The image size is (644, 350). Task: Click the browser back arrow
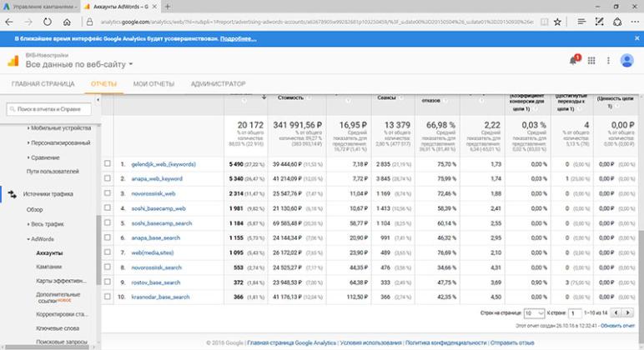click(x=9, y=22)
